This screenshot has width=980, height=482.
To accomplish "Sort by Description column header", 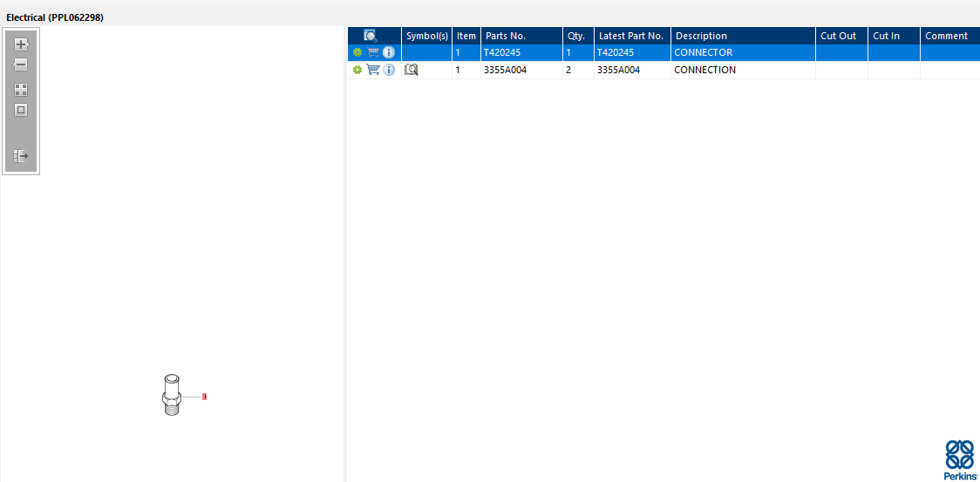I will coord(743,36).
